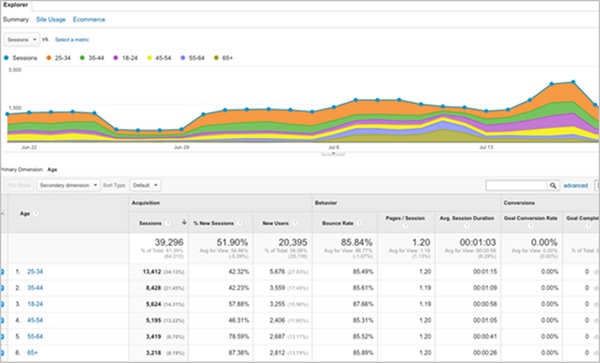The height and width of the screenshot is (363, 600).
Task: Sort by the Pages / Session column header
Action: point(405,218)
